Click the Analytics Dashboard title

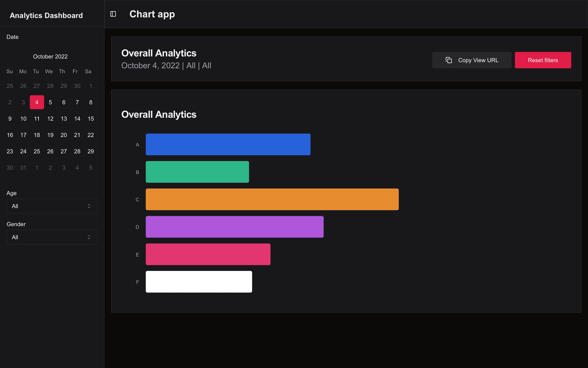(x=46, y=15)
